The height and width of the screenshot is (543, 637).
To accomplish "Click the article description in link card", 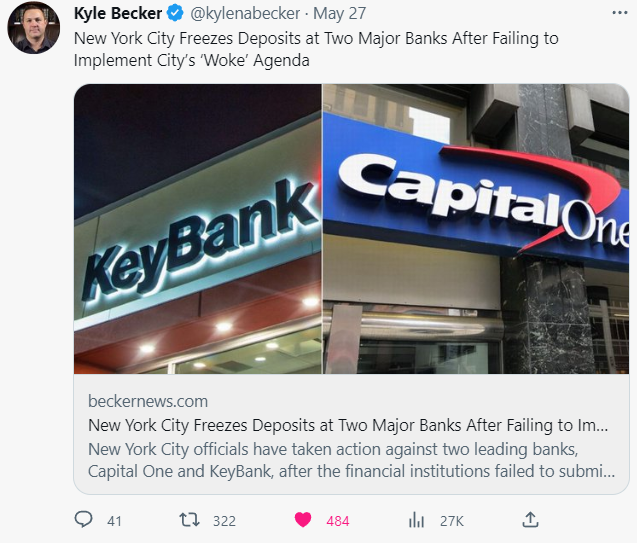I will (351, 460).
